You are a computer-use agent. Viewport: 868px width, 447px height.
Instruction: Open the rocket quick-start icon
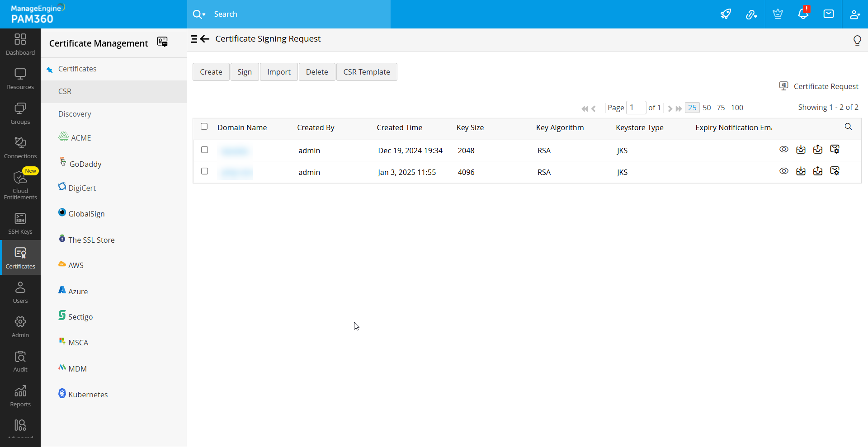point(726,14)
